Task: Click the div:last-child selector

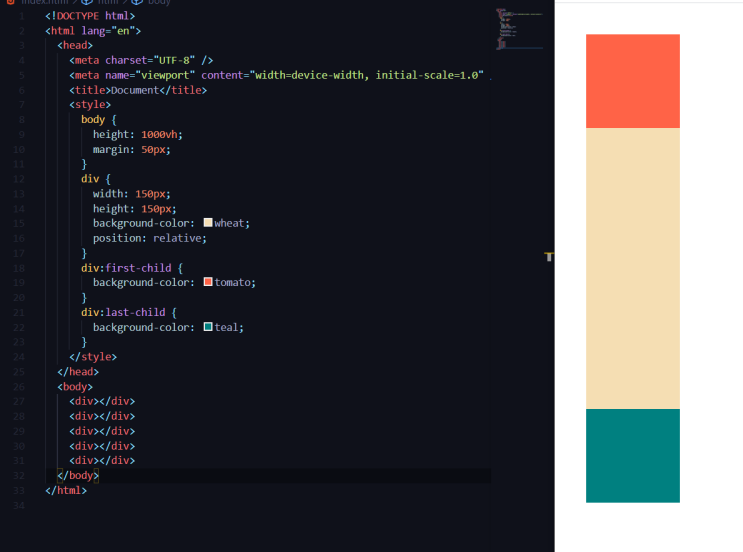Action: 123,312
